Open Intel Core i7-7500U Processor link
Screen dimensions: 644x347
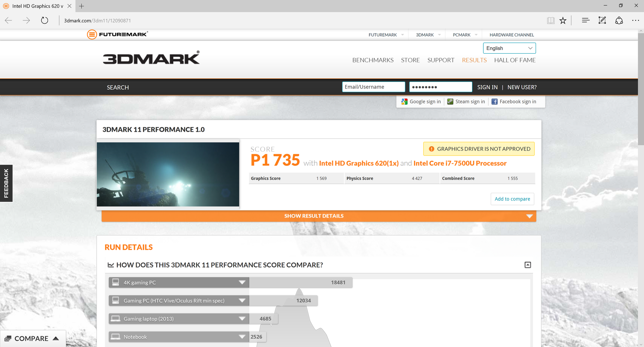point(460,163)
